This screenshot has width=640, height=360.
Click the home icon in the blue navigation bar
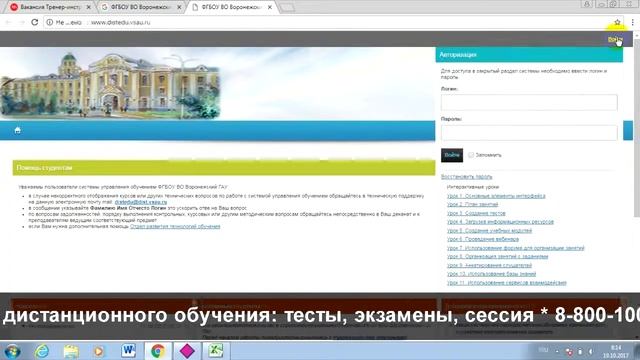coord(18,130)
